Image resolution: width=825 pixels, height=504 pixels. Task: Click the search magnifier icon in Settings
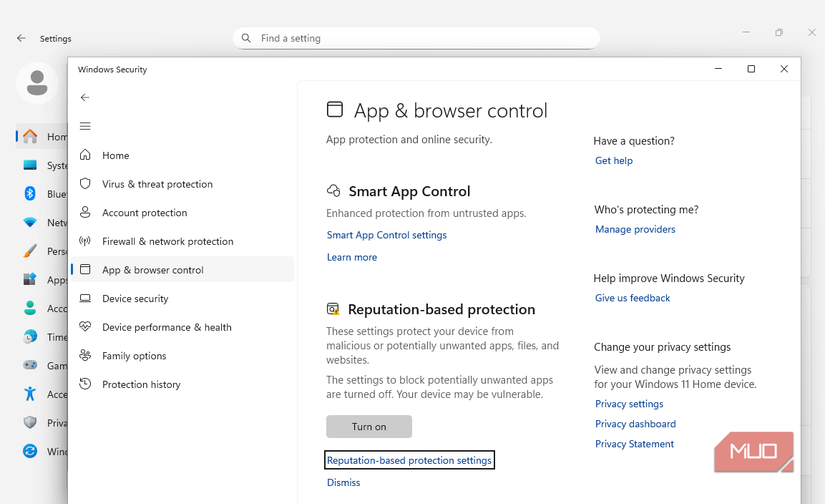(246, 38)
